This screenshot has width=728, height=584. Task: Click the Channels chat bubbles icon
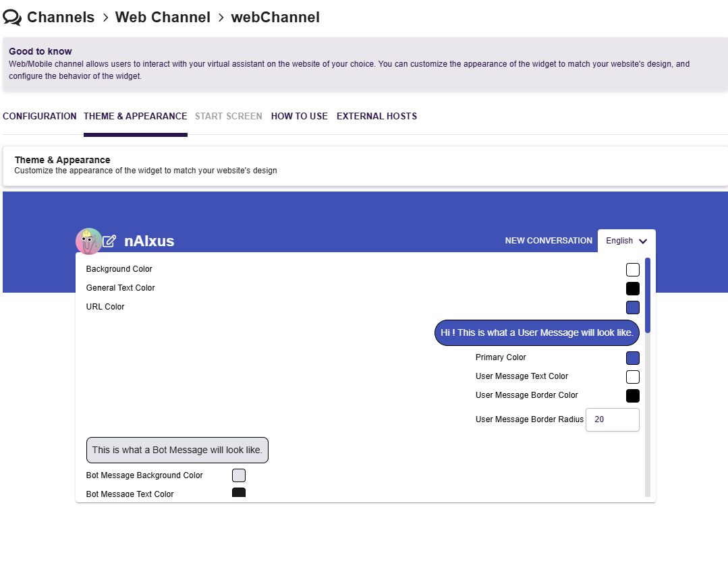(x=12, y=17)
